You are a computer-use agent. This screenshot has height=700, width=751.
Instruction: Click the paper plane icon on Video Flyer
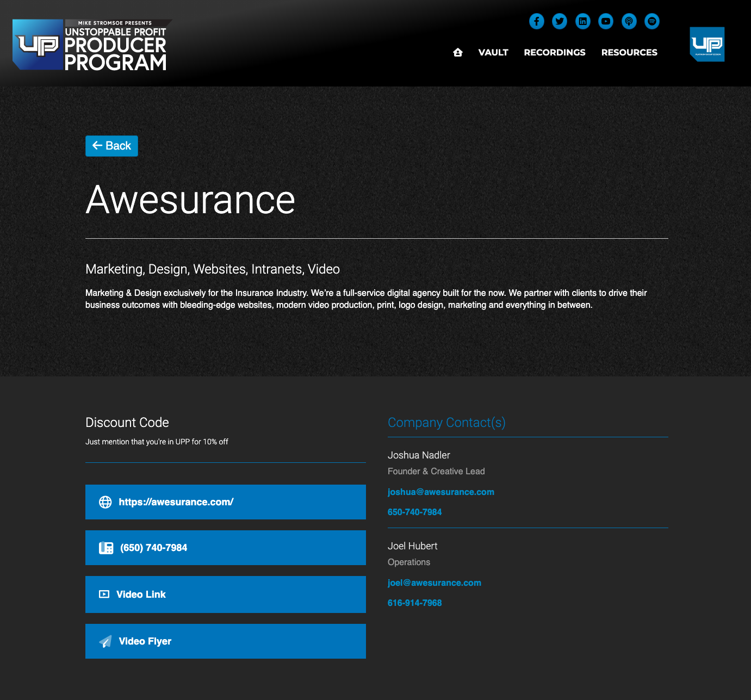105,641
